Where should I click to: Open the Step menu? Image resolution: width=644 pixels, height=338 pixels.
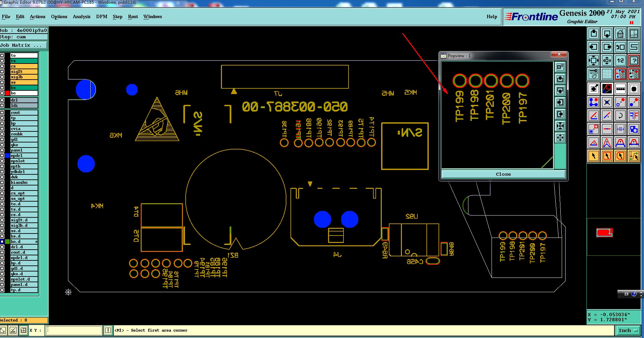118,16
